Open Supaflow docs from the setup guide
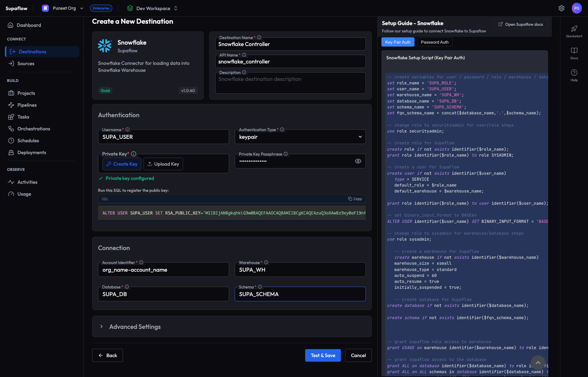Image resolution: width=588 pixels, height=377 pixels. click(520, 24)
